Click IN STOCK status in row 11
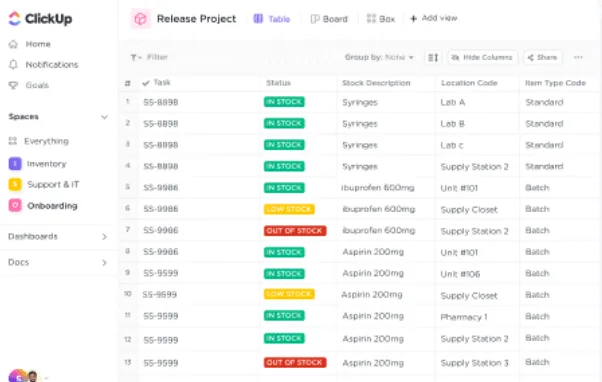 pyautogui.click(x=284, y=316)
